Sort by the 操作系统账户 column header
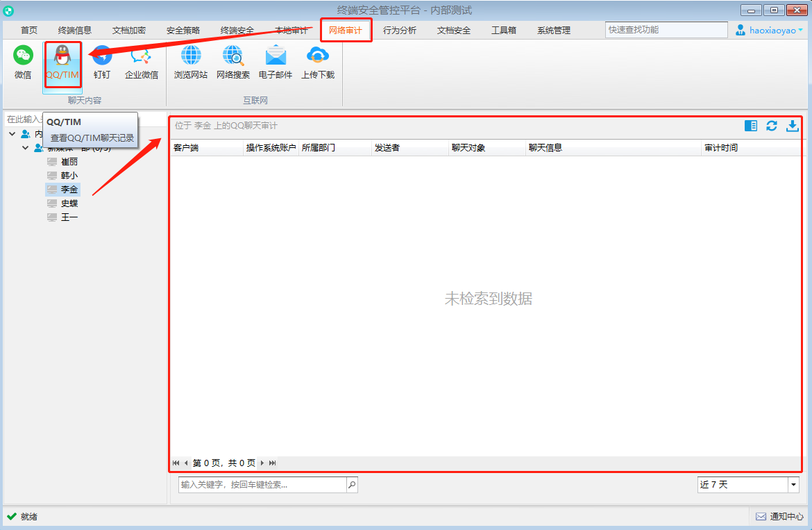Viewport: 812px width, 530px height. pyautogui.click(x=271, y=148)
